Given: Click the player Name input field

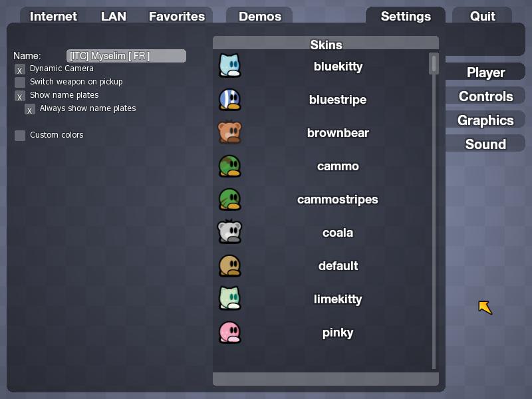Looking at the screenshot, I should point(126,56).
